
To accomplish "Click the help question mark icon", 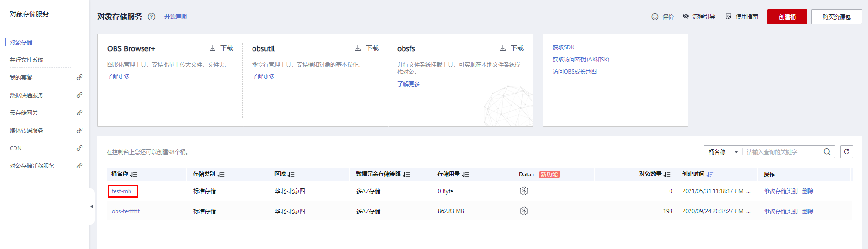I will [151, 17].
